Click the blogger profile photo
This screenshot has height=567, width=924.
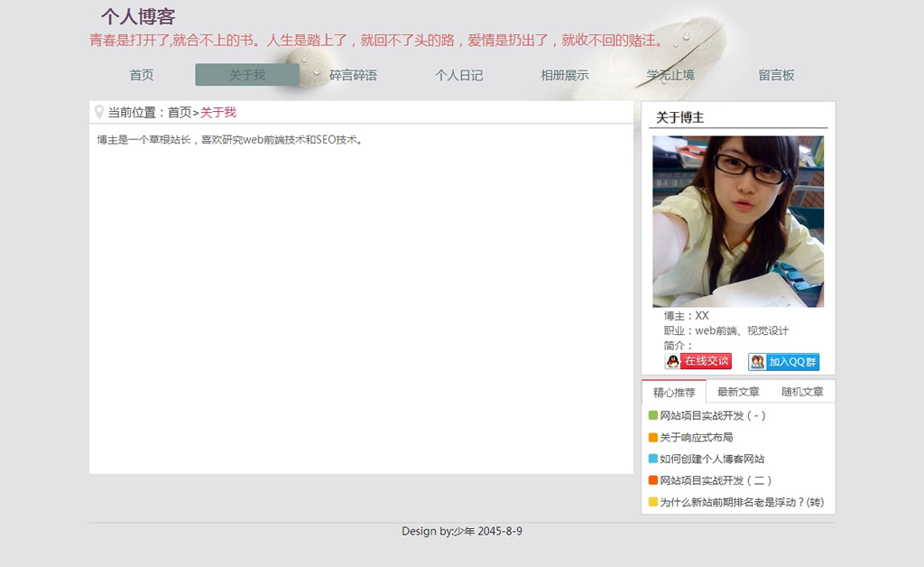point(737,221)
